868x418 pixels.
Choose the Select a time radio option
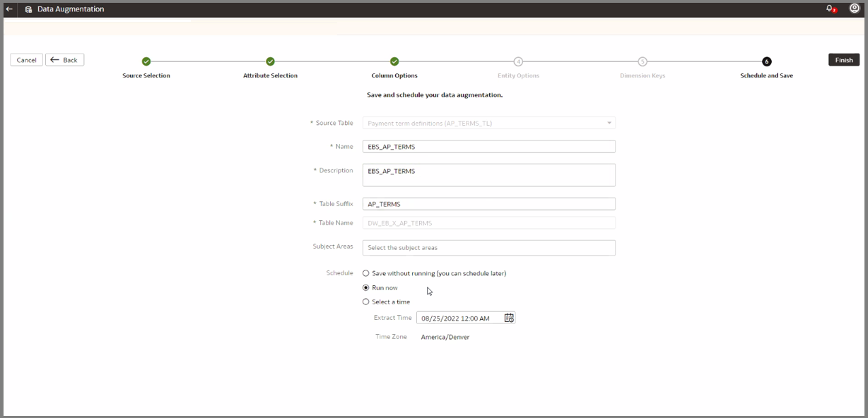point(365,301)
